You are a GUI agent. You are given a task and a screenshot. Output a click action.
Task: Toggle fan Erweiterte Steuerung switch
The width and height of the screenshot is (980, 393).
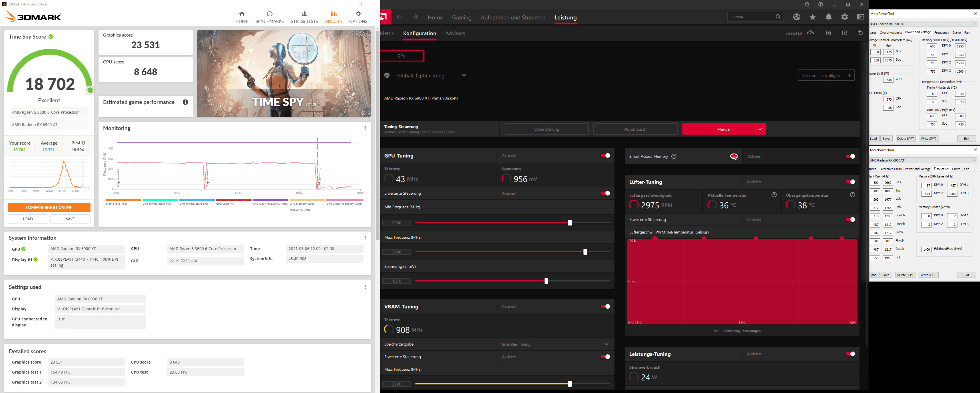pyautogui.click(x=850, y=220)
